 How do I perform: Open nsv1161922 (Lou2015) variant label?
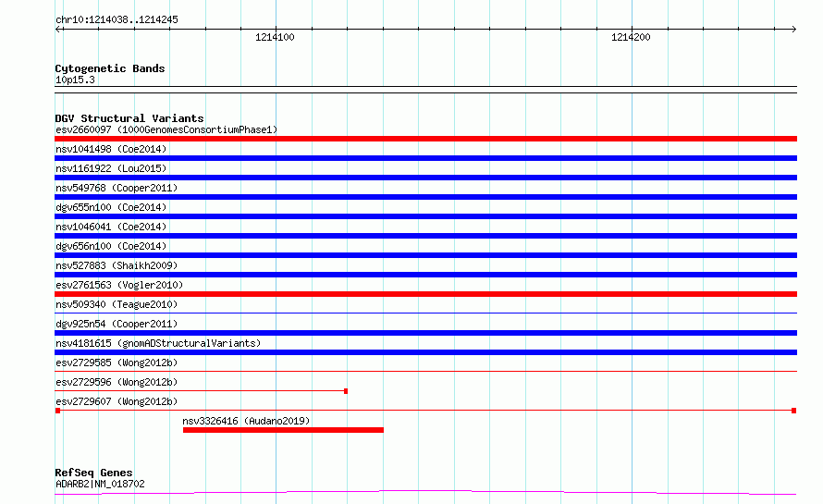point(111,168)
